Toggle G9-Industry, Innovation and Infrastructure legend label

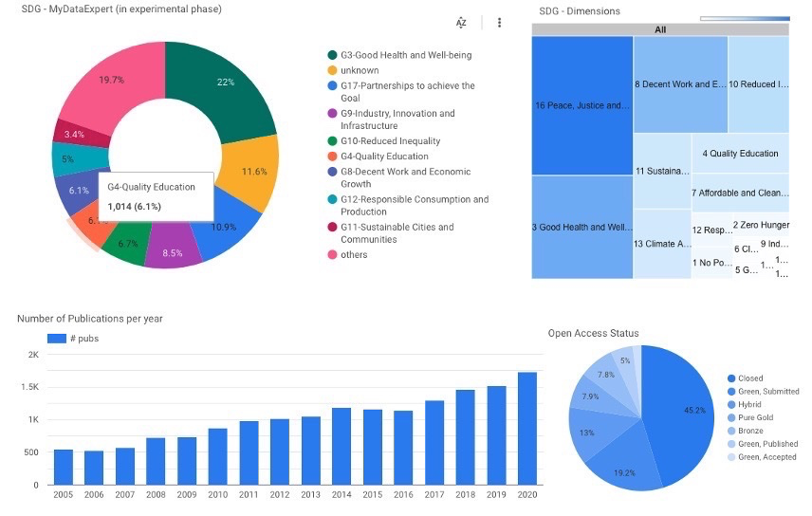point(397,120)
